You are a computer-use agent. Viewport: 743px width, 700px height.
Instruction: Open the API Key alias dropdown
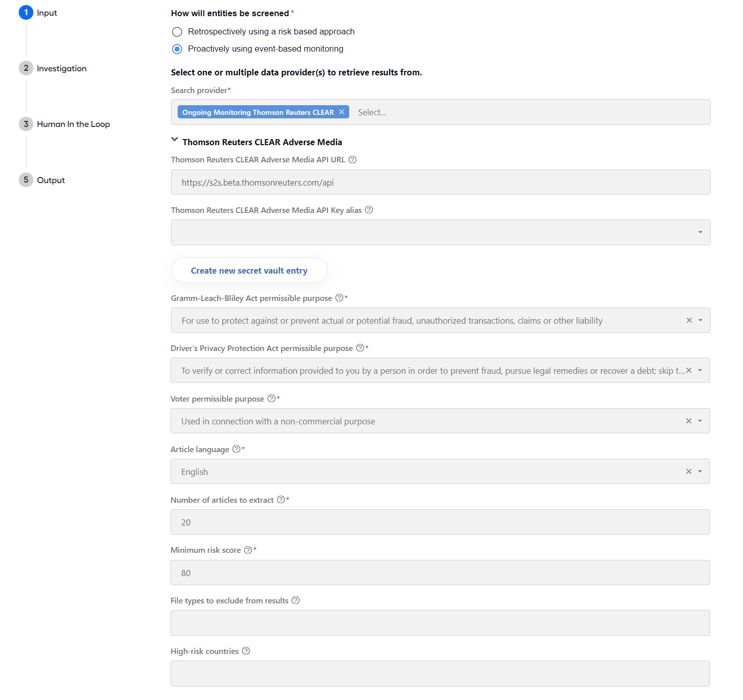point(440,232)
